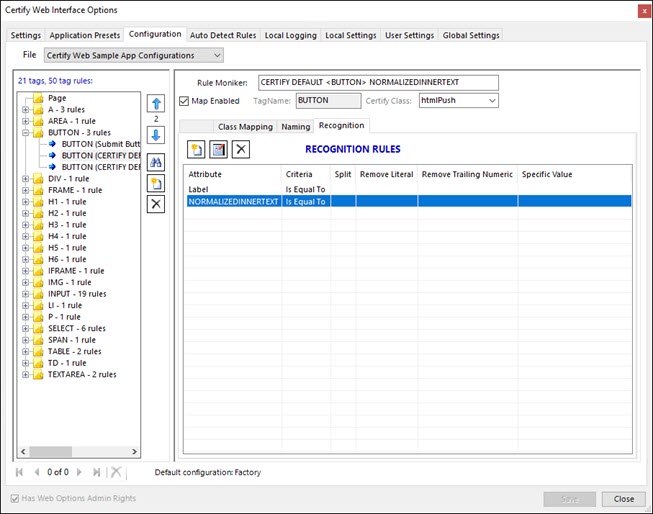Image resolution: width=653 pixels, height=514 pixels.
Task: Open the Local Settings tab
Action: [x=351, y=35]
